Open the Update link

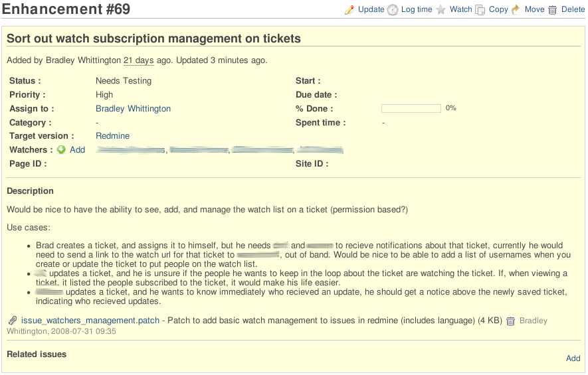pos(371,9)
